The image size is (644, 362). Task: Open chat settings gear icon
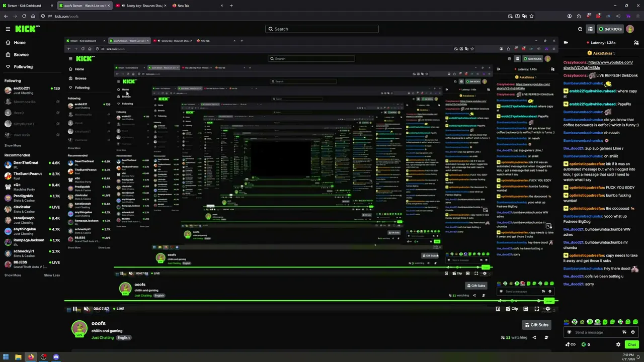tap(618, 344)
